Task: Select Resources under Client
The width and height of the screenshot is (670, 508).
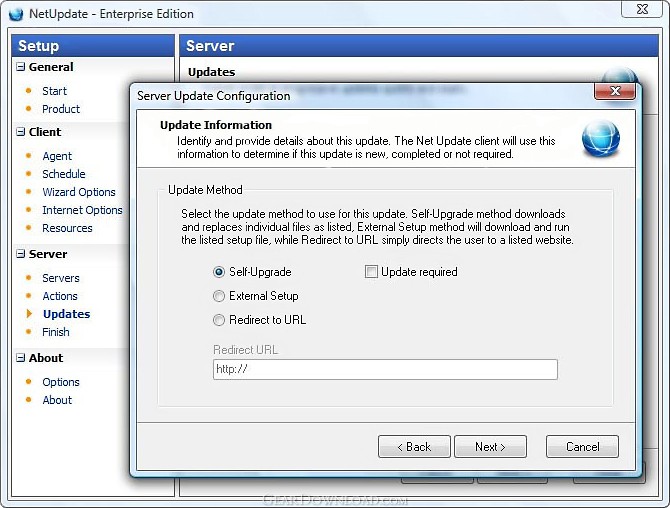Action: tap(67, 228)
